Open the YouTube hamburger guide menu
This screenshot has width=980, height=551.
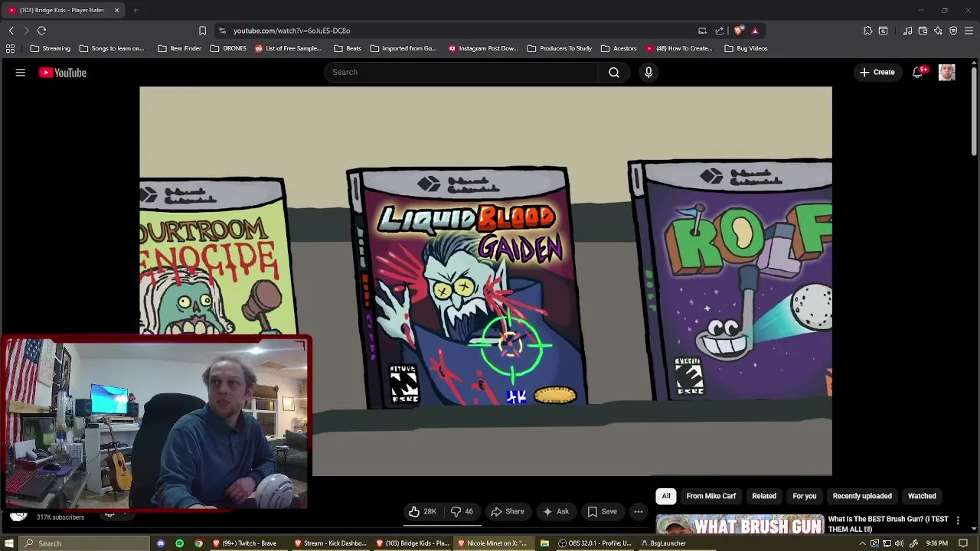[x=21, y=73]
